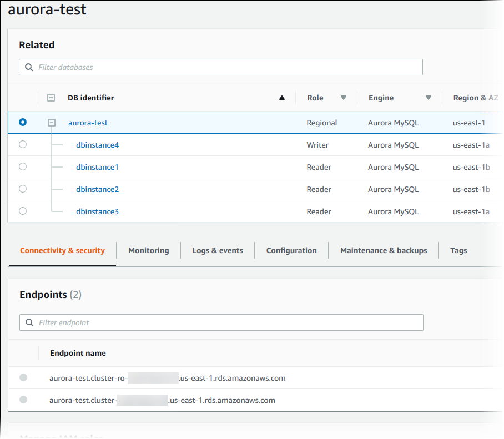The image size is (504, 439).
Task: Select the radio button for dbinstance2
Action: (22, 189)
